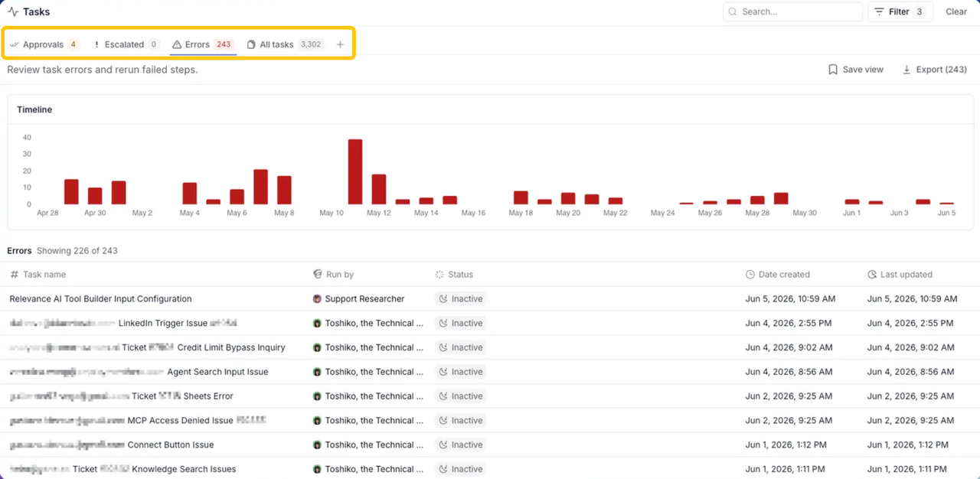This screenshot has height=479, width=980.
Task: Open the Agent Search Input Issue task
Action: tap(139, 372)
